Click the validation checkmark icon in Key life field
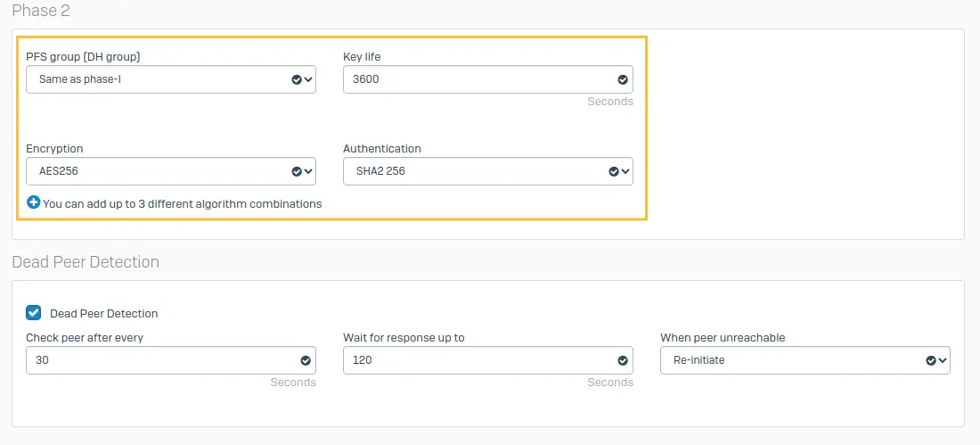980x445 pixels. (623, 79)
